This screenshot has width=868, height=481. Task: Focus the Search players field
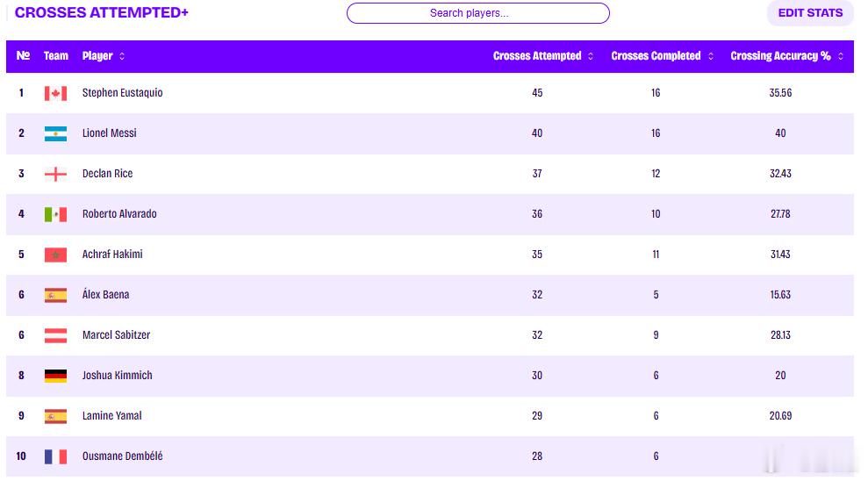(477, 13)
